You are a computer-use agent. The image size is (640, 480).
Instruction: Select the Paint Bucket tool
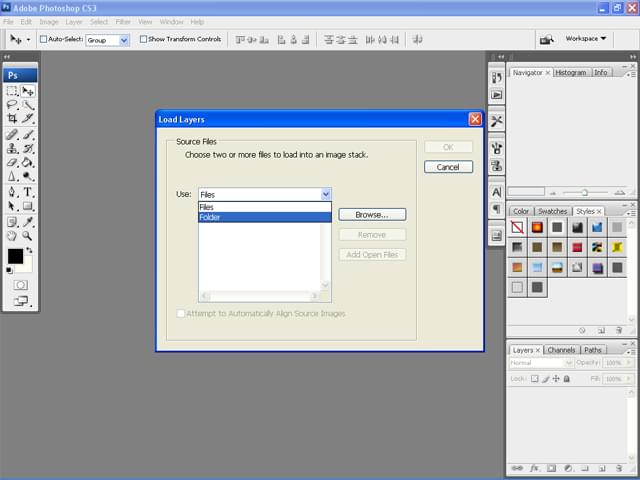tap(28, 162)
